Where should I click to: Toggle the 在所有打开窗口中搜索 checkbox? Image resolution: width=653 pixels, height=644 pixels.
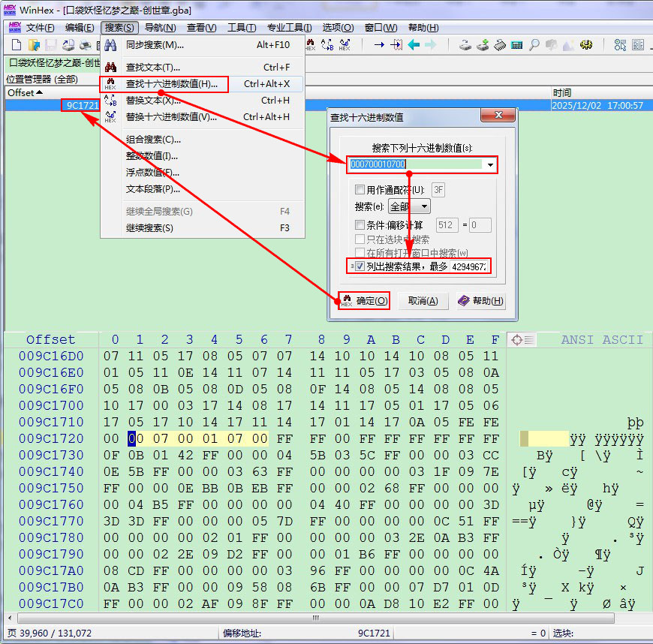(360, 253)
